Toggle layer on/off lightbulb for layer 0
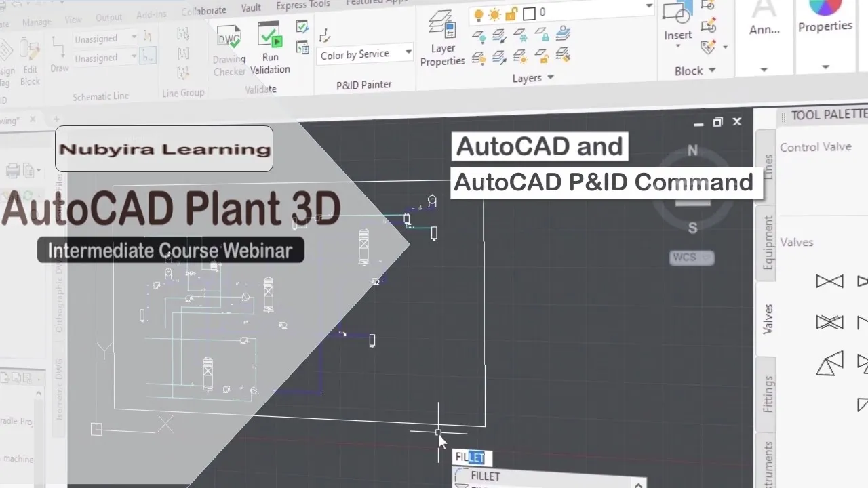The height and width of the screenshot is (488, 868). pyautogui.click(x=478, y=14)
